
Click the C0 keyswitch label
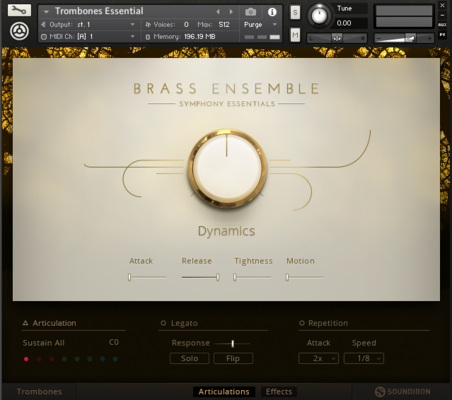114,342
